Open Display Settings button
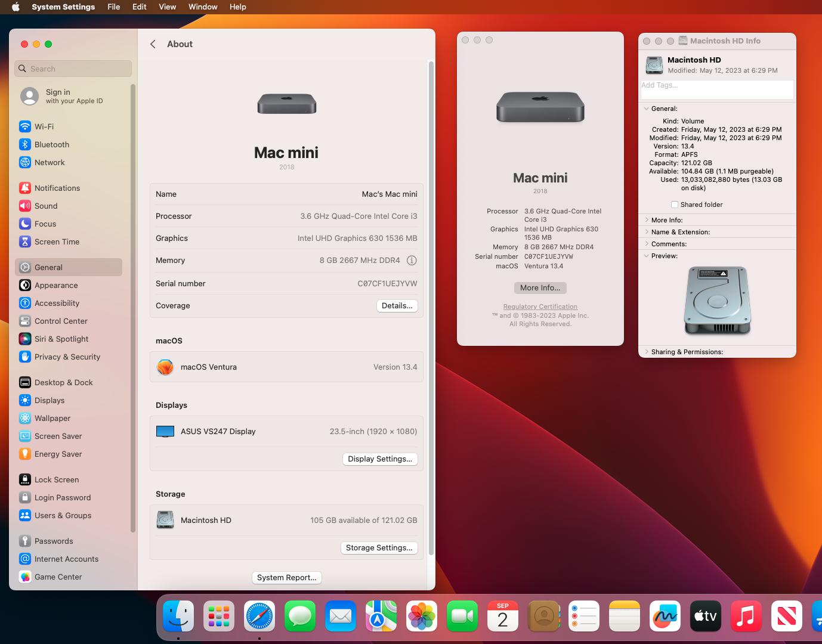This screenshot has height=644, width=822. point(380,459)
